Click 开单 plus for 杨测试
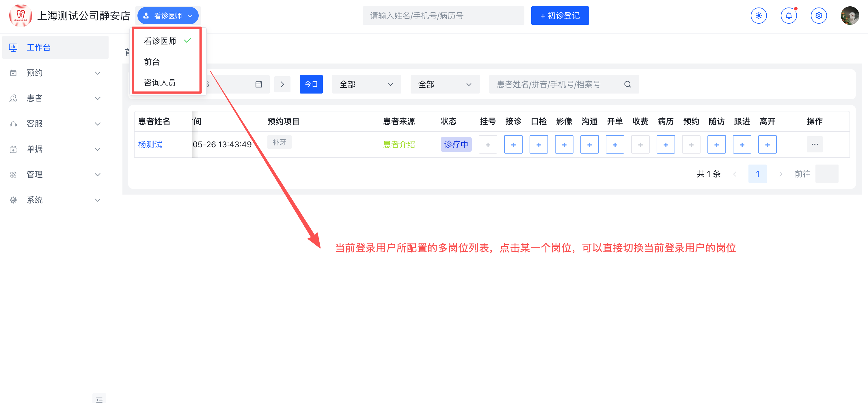 click(x=615, y=145)
